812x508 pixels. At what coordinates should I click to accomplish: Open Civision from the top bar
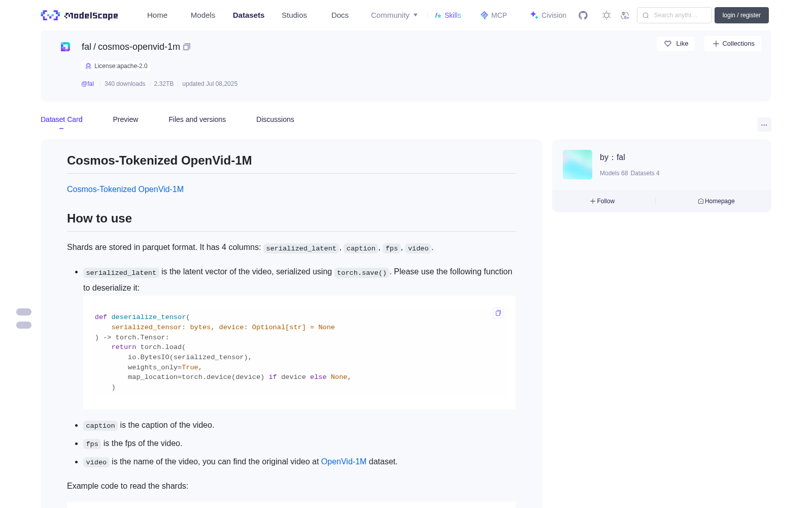pos(548,15)
